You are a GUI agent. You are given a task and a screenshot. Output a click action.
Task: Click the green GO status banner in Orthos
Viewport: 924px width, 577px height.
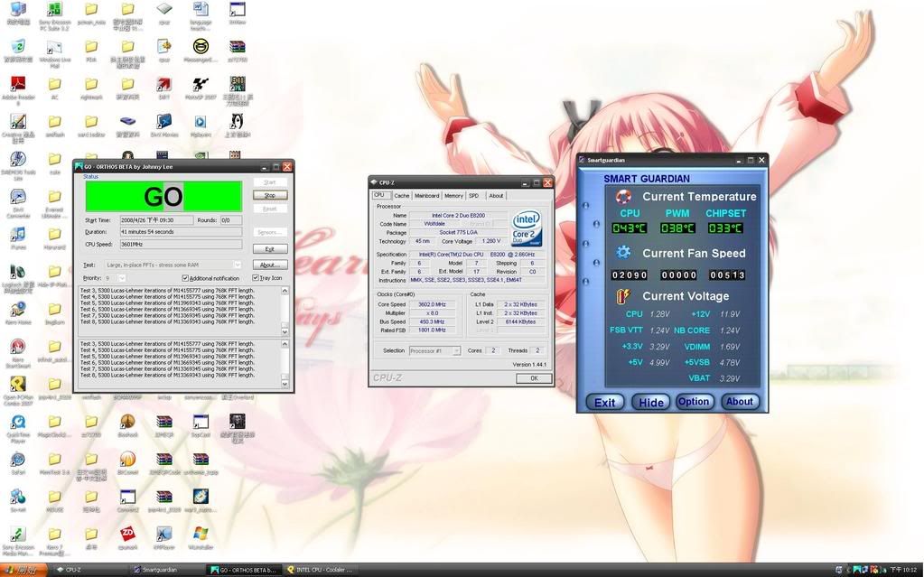163,196
